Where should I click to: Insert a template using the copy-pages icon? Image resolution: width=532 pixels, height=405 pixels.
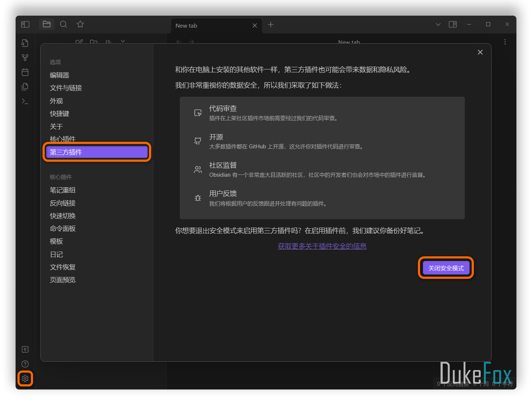(x=25, y=87)
